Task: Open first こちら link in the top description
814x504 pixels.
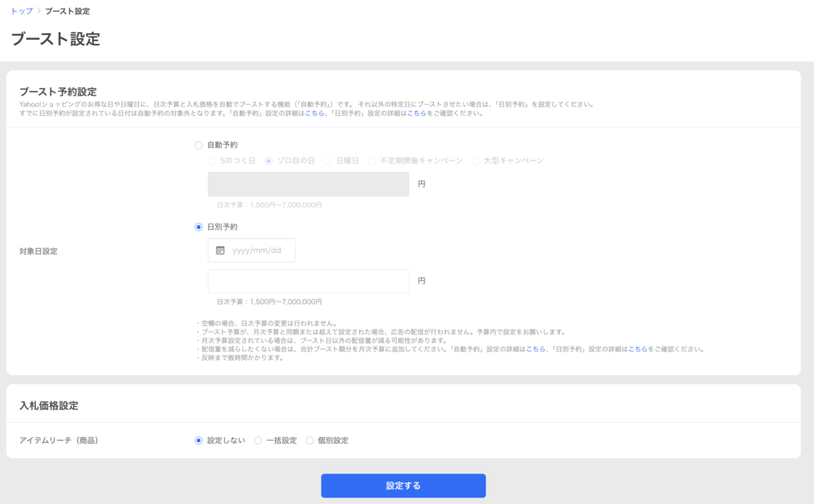Action: tap(314, 114)
